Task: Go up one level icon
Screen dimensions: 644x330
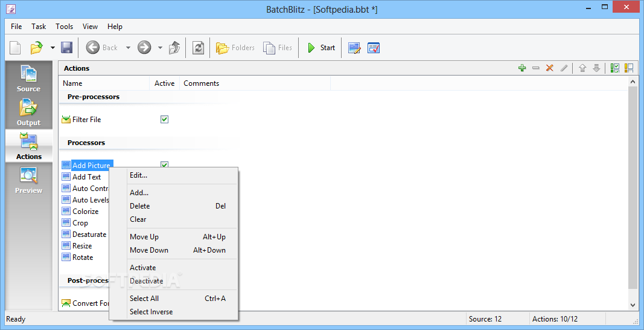Action: coord(174,48)
